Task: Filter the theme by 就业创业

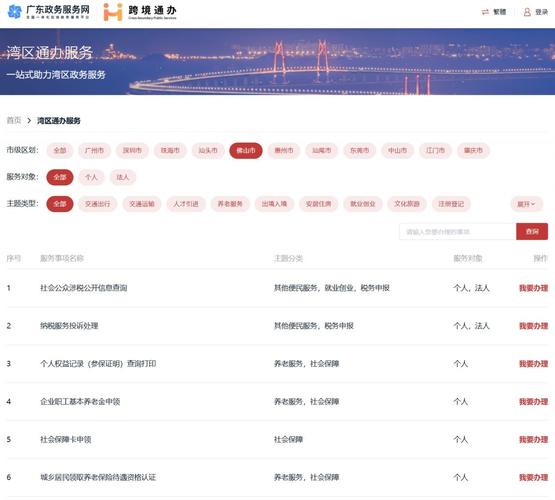Action: [363, 204]
